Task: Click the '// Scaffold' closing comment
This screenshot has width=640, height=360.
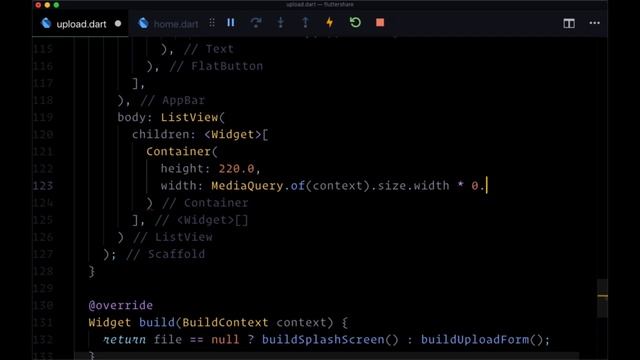Action: (166, 254)
